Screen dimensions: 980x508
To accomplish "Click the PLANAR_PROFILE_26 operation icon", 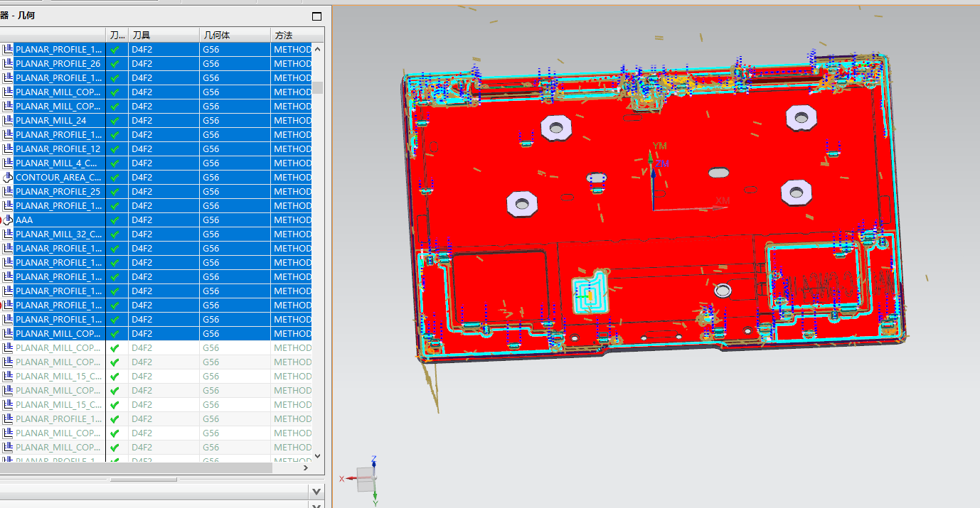I will point(8,64).
